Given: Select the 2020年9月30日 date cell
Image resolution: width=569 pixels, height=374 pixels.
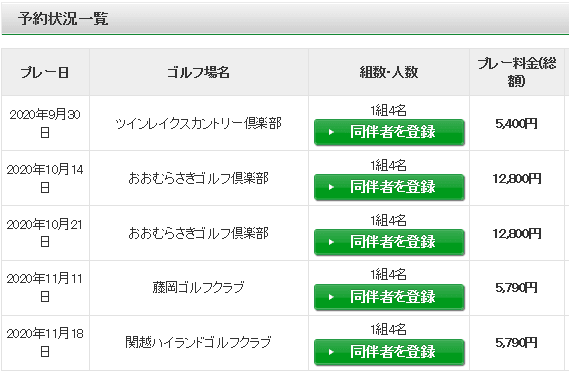Looking at the screenshot, I should point(45,123).
